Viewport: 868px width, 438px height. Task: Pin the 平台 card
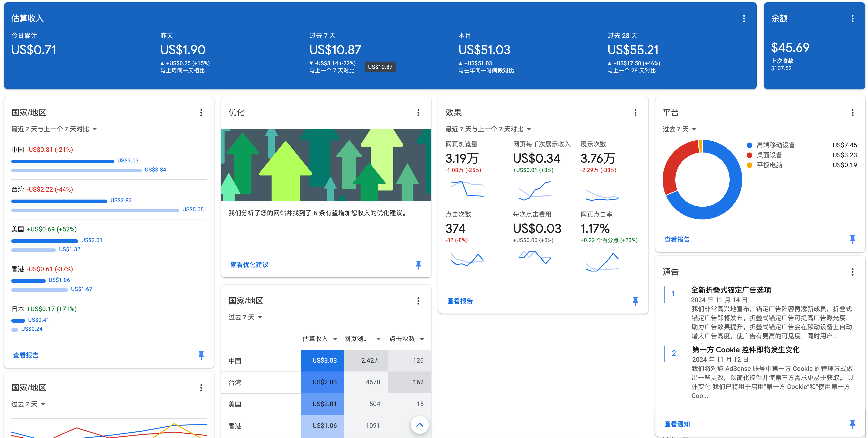pos(852,239)
